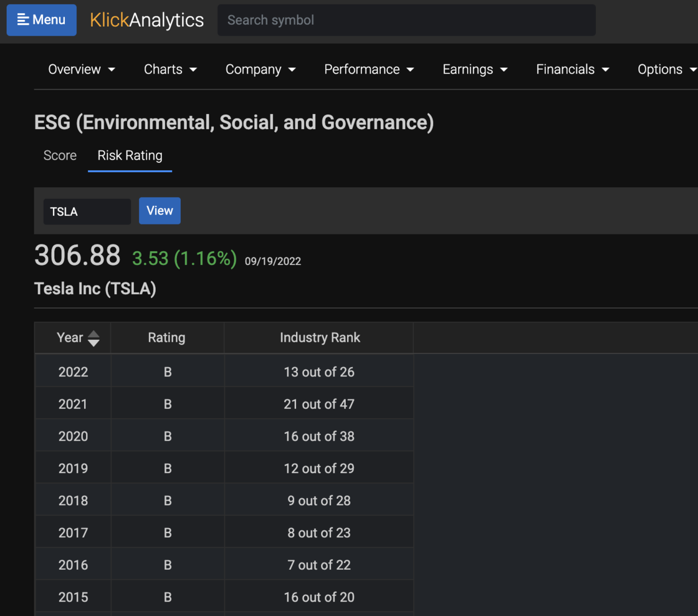Screen dimensions: 698x616
Task: Click the '16 out of 20' rank cell
Action: click(319, 597)
